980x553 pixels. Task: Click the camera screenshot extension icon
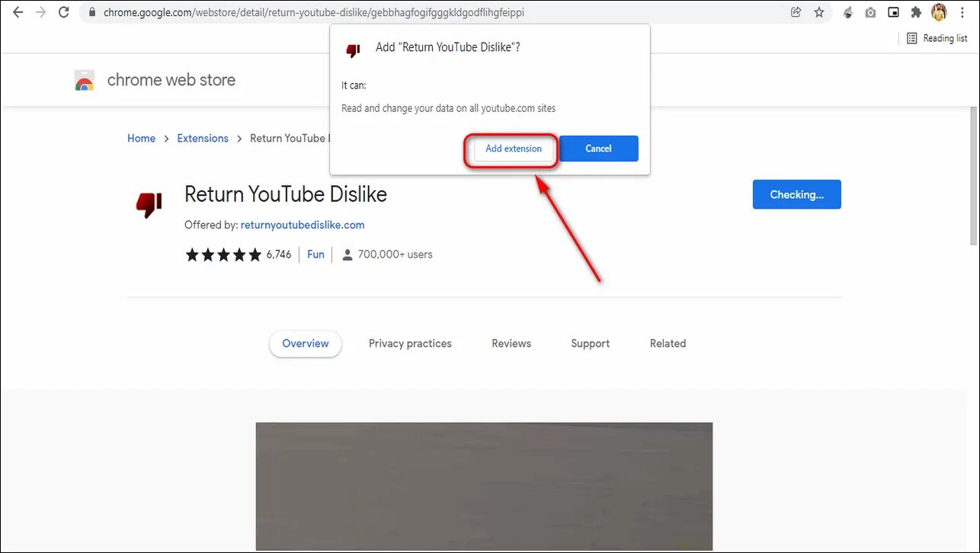pos(870,12)
